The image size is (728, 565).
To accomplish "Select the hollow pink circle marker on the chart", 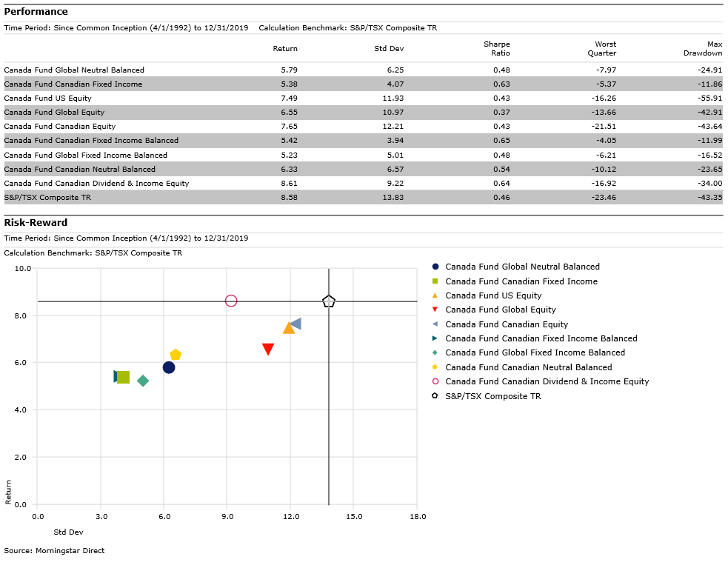I will 231,301.
